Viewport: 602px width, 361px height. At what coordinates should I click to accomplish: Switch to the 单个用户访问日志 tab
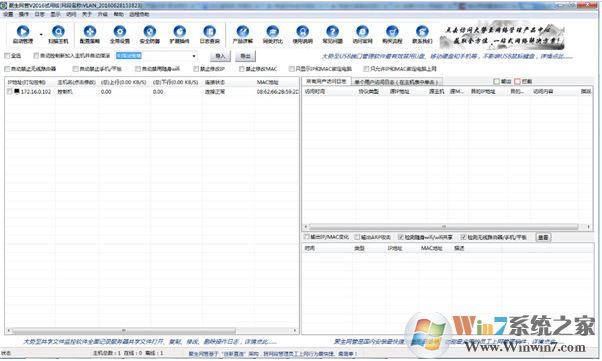(x=396, y=82)
